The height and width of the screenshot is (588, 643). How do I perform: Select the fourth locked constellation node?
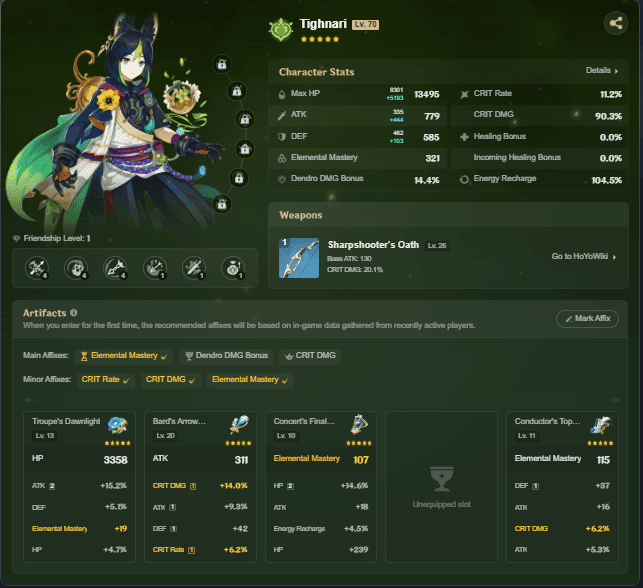[245, 148]
